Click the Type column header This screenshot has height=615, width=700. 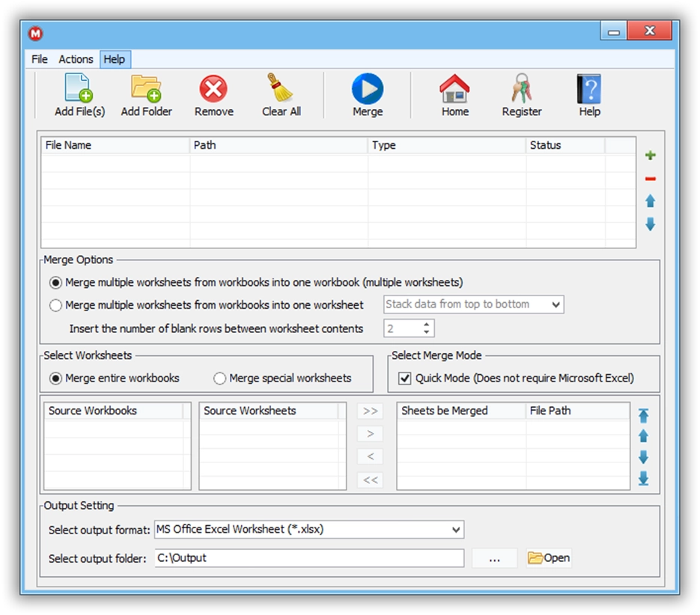[x=447, y=145]
